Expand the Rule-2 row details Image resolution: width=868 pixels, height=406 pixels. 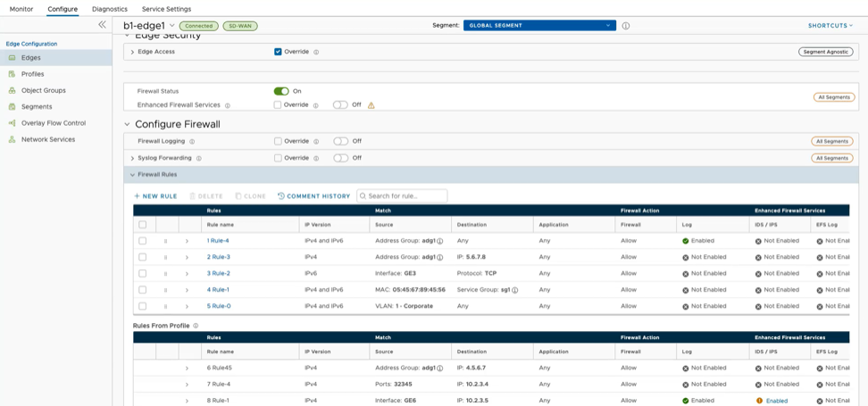click(x=187, y=274)
